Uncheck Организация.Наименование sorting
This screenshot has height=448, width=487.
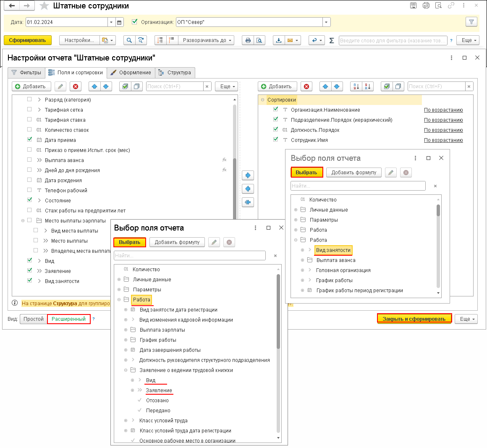tap(275, 109)
